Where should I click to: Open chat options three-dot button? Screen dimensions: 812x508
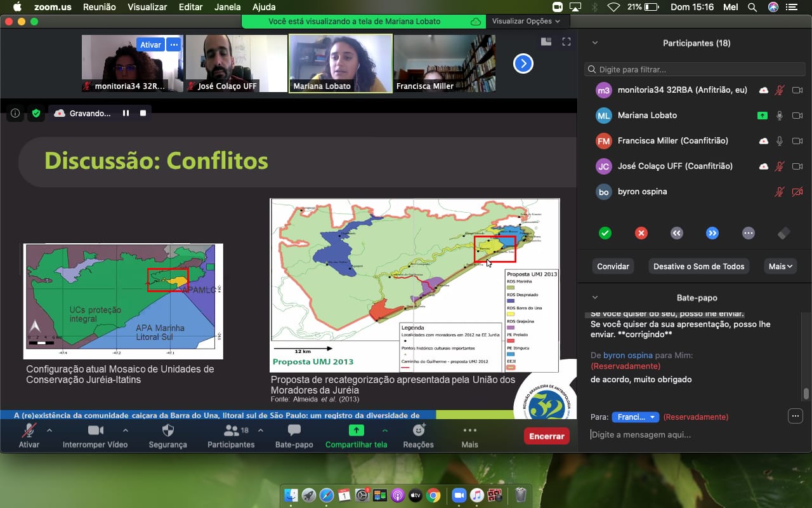click(795, 416)
